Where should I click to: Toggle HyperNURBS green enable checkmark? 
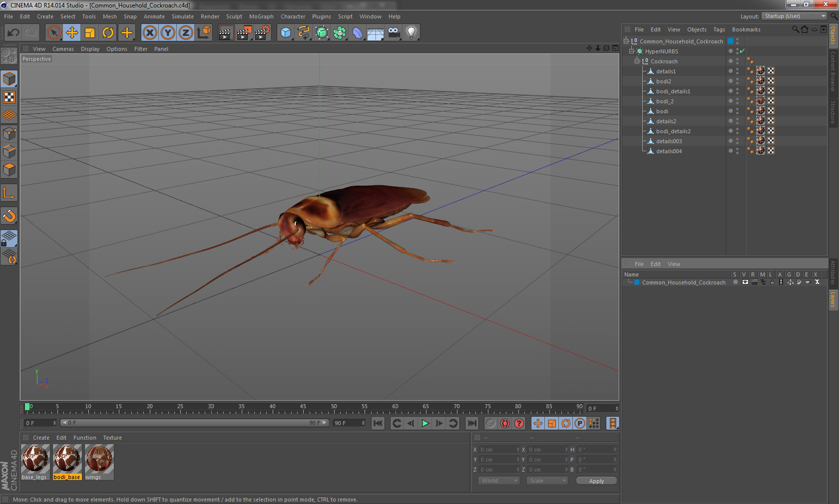[742, 51]
